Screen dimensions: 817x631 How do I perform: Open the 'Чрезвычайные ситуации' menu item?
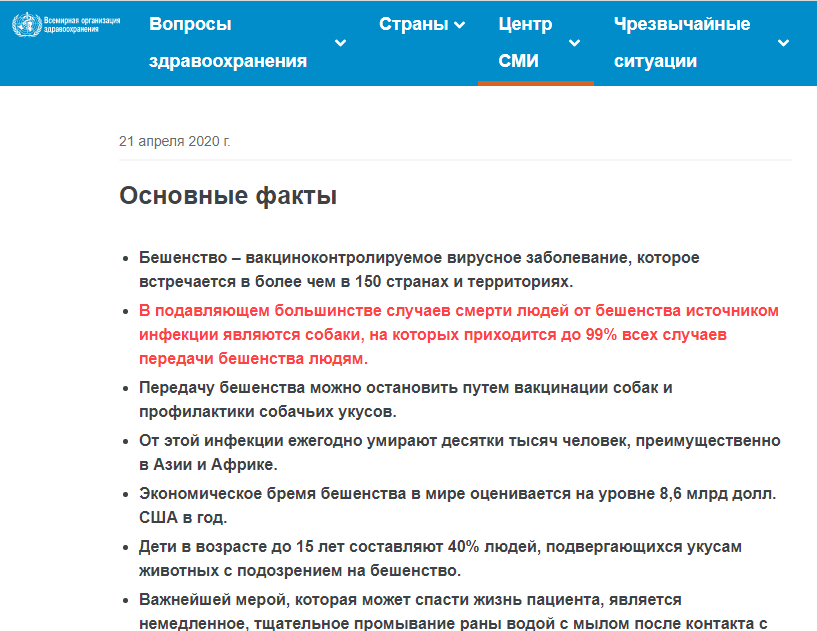pos(682,43)
